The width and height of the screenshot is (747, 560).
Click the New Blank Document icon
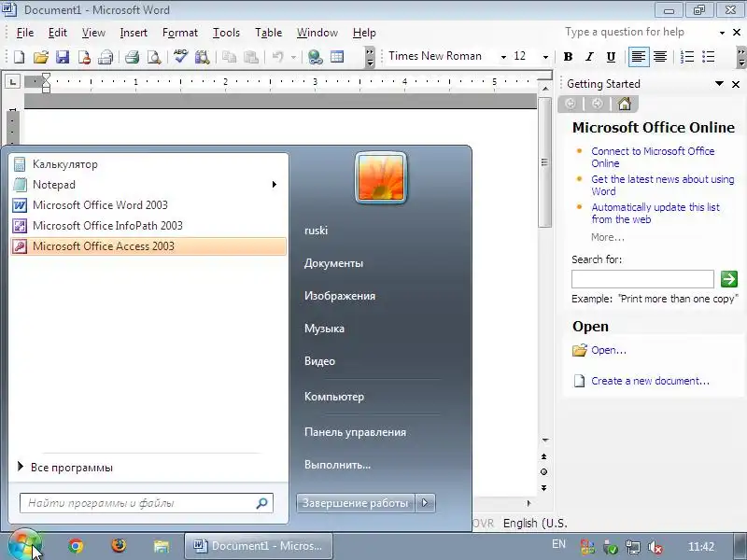[x=19, y=57]
